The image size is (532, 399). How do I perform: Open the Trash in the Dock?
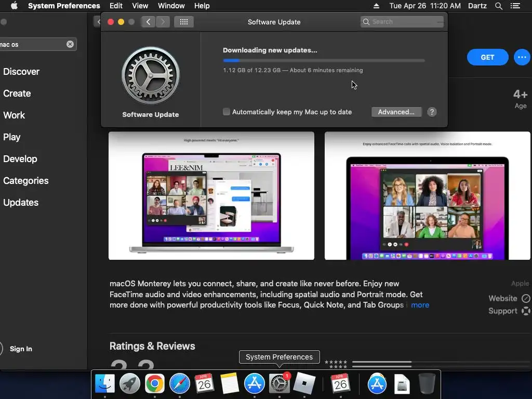point(427,383)
